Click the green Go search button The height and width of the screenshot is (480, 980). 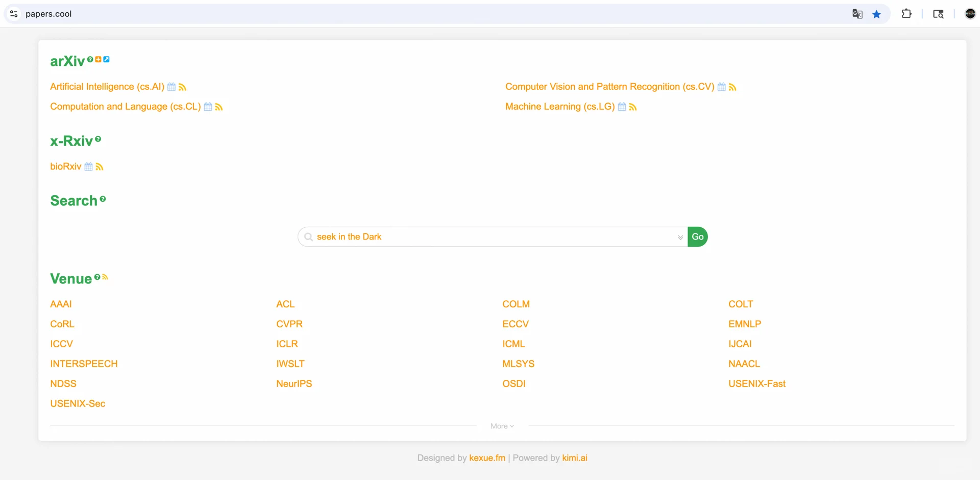698,237
